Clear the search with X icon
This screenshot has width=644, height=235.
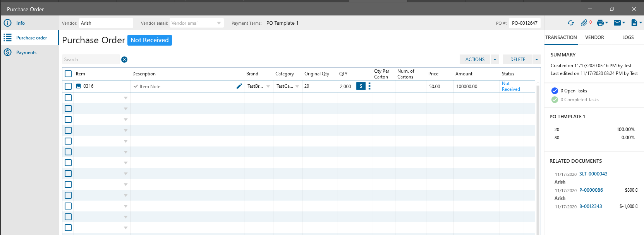pyautogui.click(x=124, y=60)
